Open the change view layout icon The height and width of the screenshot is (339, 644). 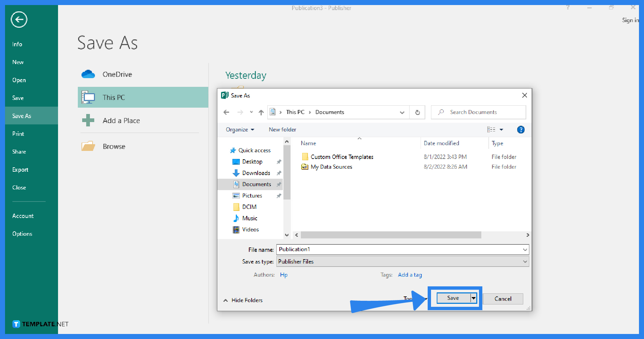(x=491, y=130)
